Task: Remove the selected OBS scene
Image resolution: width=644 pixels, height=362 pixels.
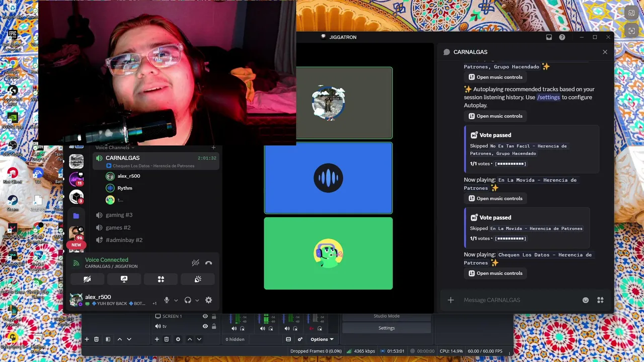Action: point(97,339)
